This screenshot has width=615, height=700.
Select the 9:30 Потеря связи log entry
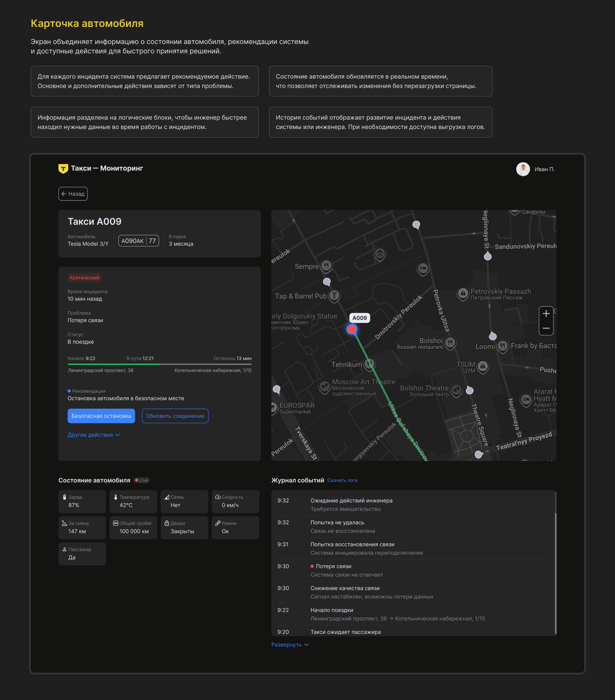pos(414,571)
